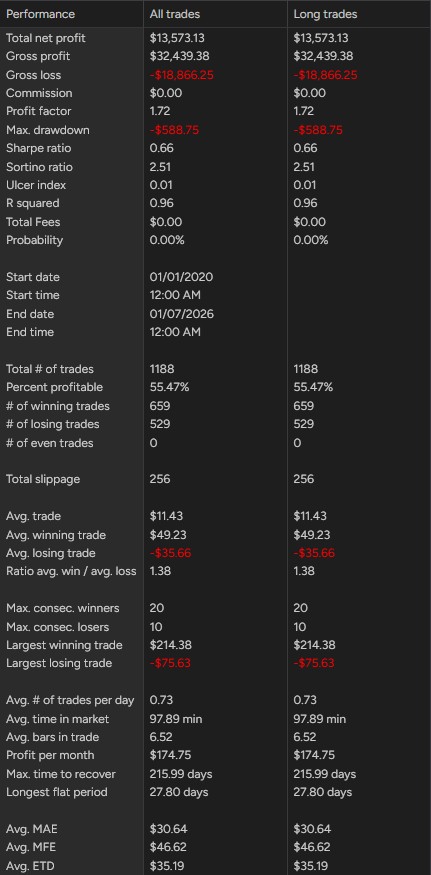Click the Start date value 01/01/2020
Image resolution: width=431 pixels, height=875 pixels.
coord(181,277)
